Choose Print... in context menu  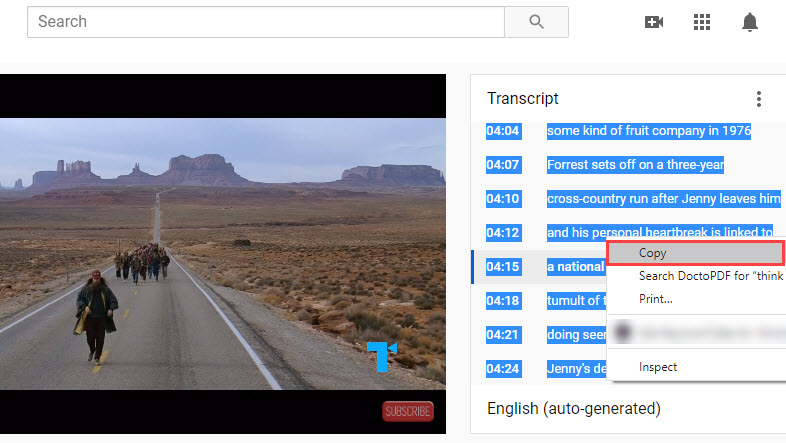pos(656,299)
